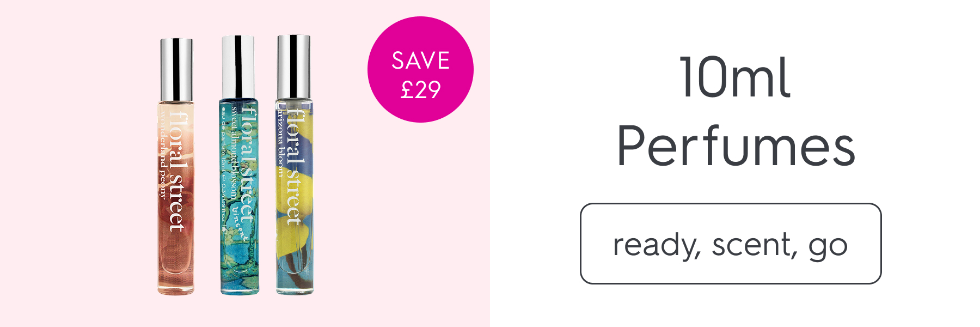Click the pink SAVE £29 badge
The height and width of the screenshot is (327, 980).
click(420, 69)
